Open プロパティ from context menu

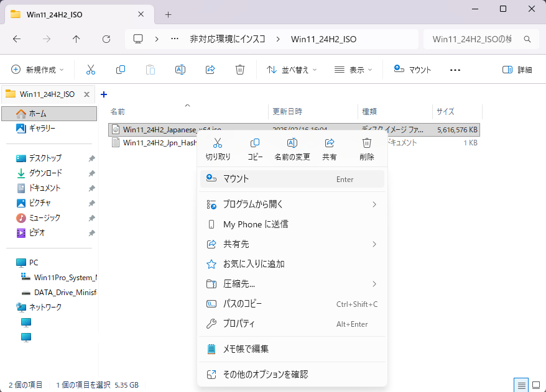pos(292,324)
